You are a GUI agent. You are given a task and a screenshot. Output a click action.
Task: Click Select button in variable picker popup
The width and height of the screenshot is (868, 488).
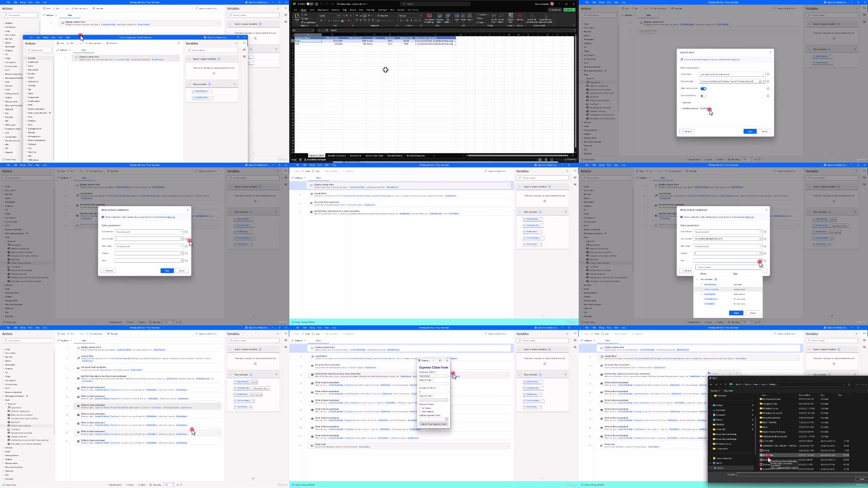(736, 313)
